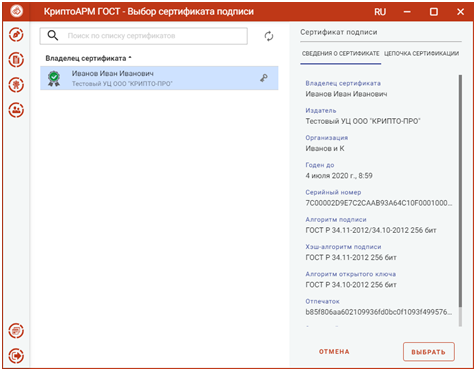
Task: Click the thumbprint b85f806aa6021… value
Action: [379, 312]
